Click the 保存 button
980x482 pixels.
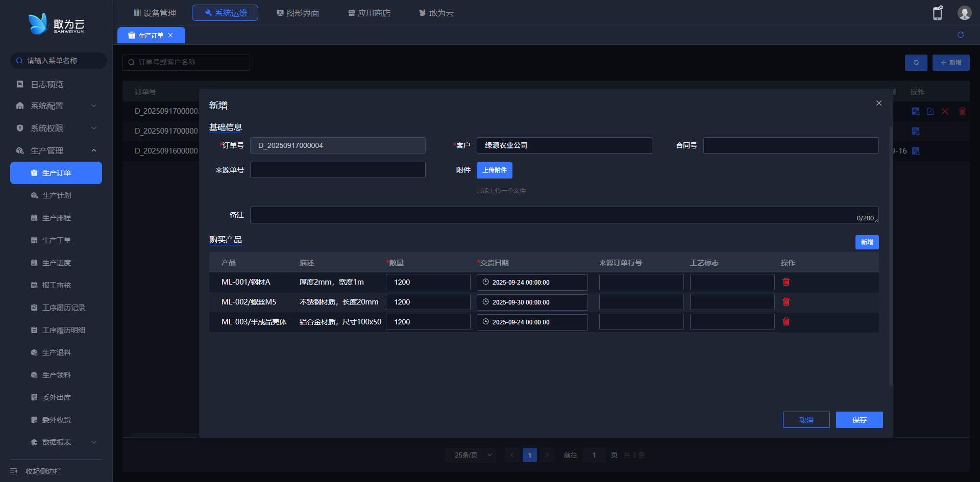tap(859, 420)
